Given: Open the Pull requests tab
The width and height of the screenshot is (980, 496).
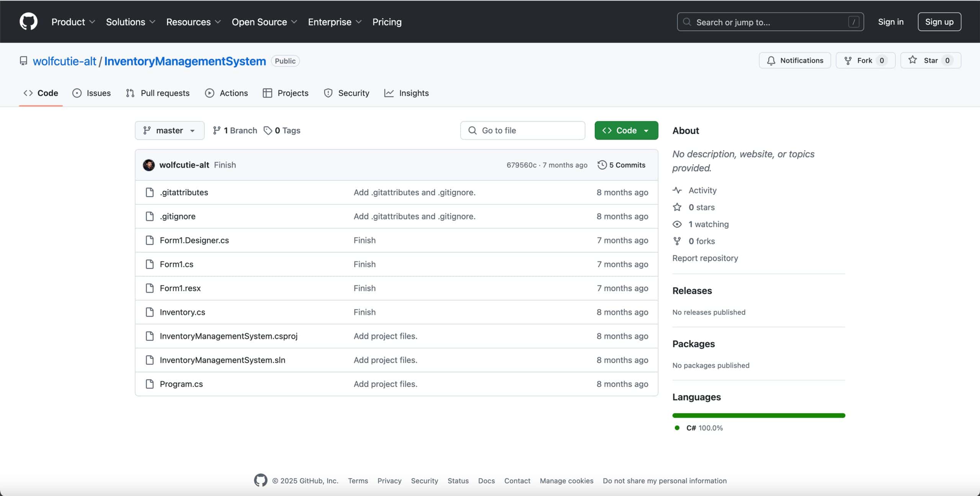Looking at the screenshot, I should [x=158, y=93].
